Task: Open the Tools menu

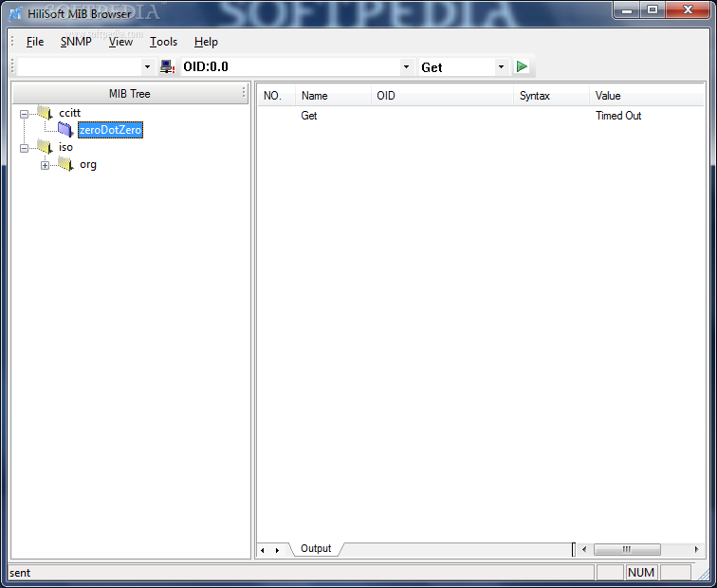Action: [163, 42]
